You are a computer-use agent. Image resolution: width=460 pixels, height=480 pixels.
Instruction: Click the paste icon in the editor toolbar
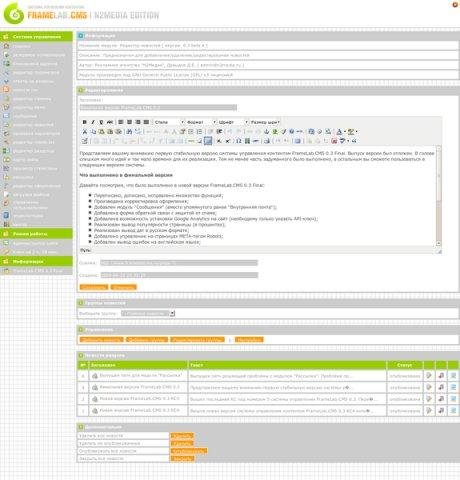tap(101, 132)
